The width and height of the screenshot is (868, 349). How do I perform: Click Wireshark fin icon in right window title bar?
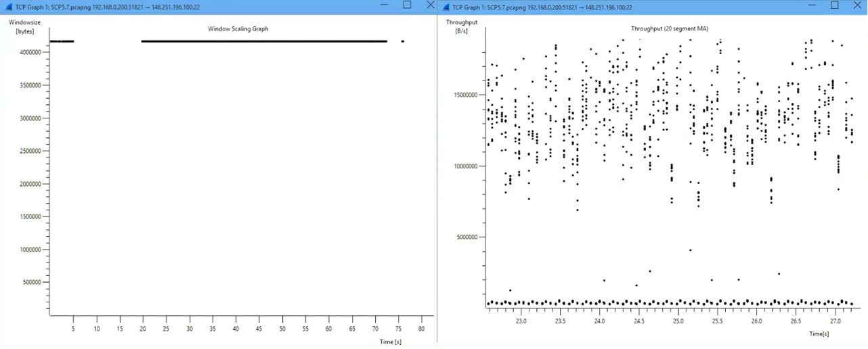(x=447, y=6)
